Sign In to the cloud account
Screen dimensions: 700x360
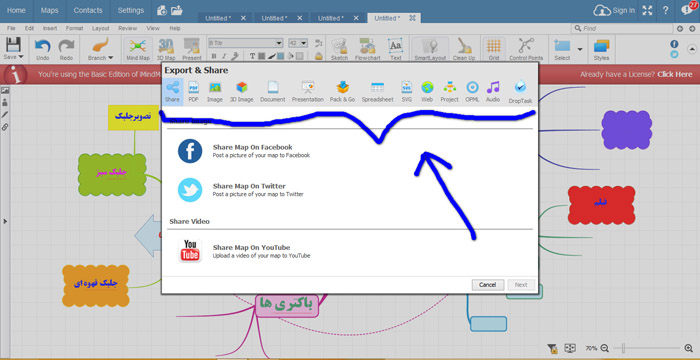[x=614, y=10]
